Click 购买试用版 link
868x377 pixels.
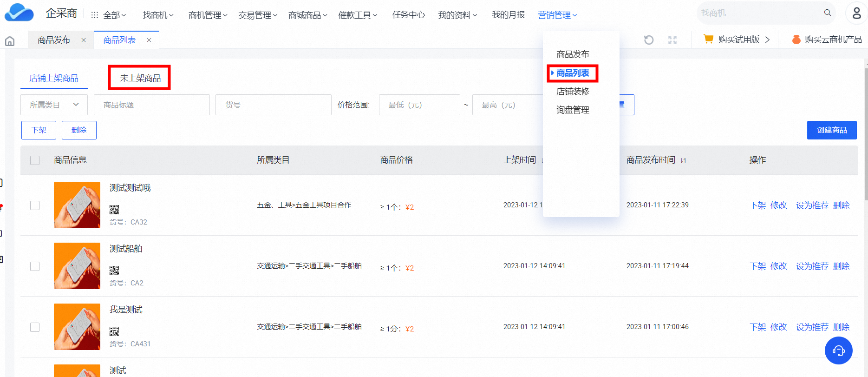tap(738, 40)
